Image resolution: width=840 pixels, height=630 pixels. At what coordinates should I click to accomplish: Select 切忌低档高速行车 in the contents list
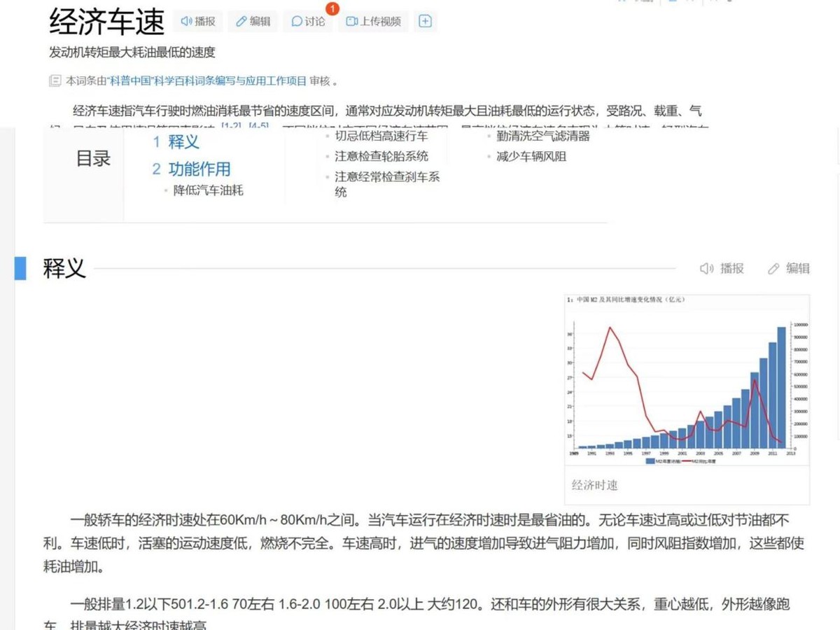point(383,136)
